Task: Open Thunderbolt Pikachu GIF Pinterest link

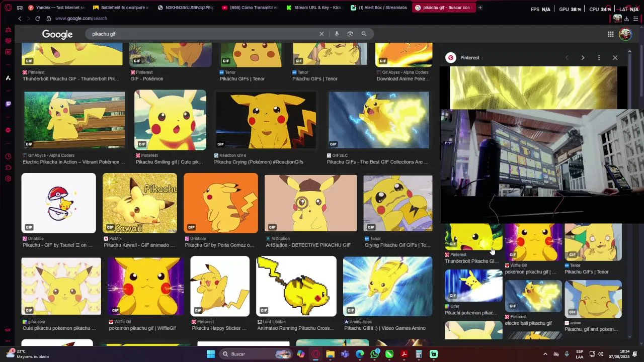Action: click(71, 79)
